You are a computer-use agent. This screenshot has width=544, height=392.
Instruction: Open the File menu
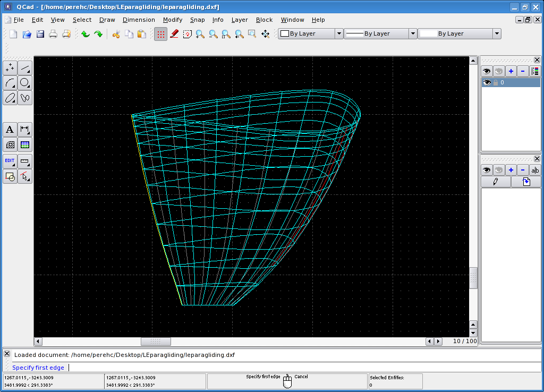(x=19, y=20)
